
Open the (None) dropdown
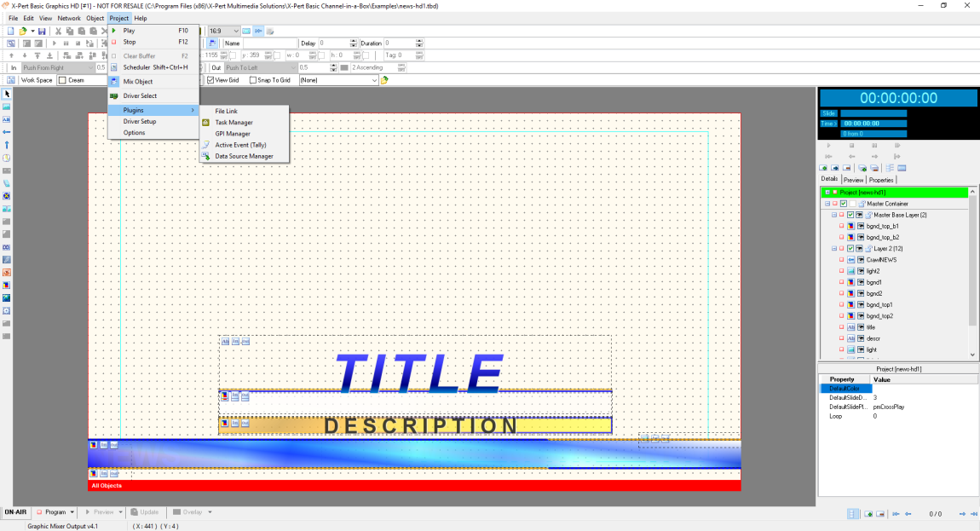coord(374,80)
